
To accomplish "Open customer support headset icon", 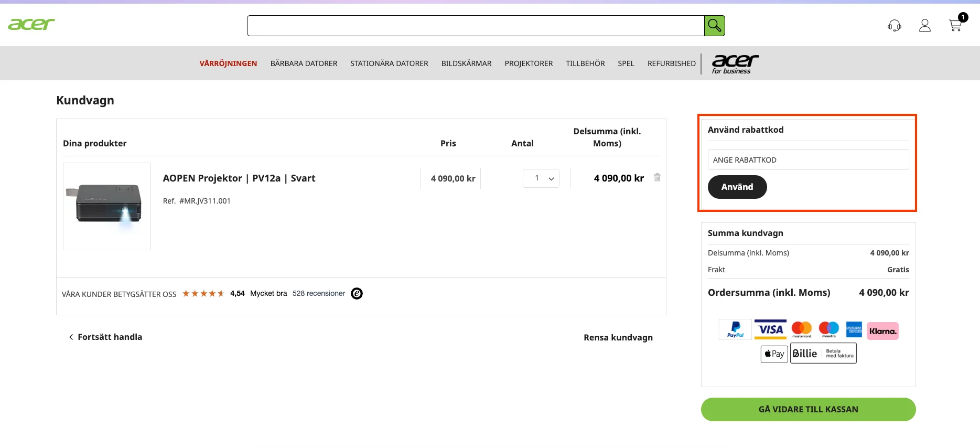I will point(895,26).
